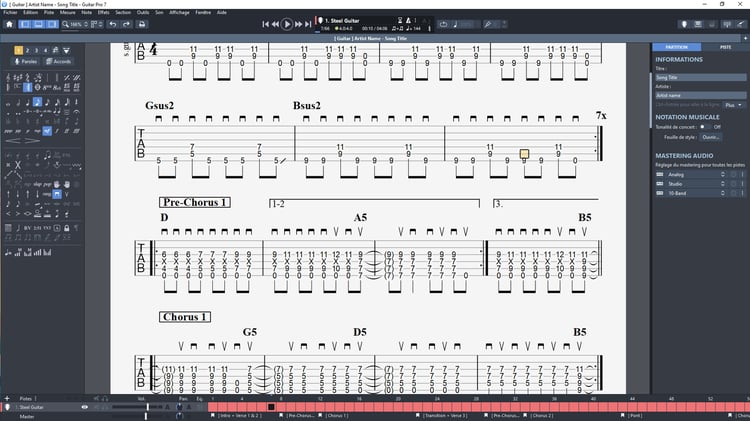Click the Redo arrow icon
750x421 pixels.
(126, 24)
